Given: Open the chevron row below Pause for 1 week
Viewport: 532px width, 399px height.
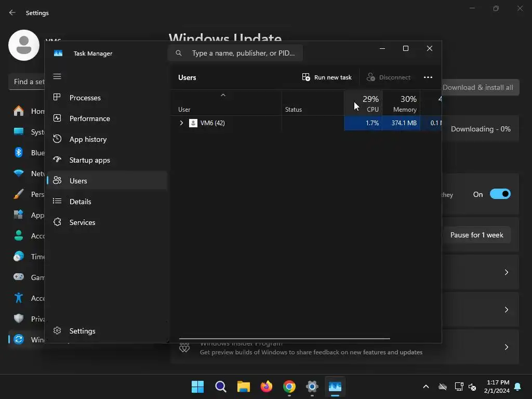Looking at the screenshot, I should [x=506, y=272].
